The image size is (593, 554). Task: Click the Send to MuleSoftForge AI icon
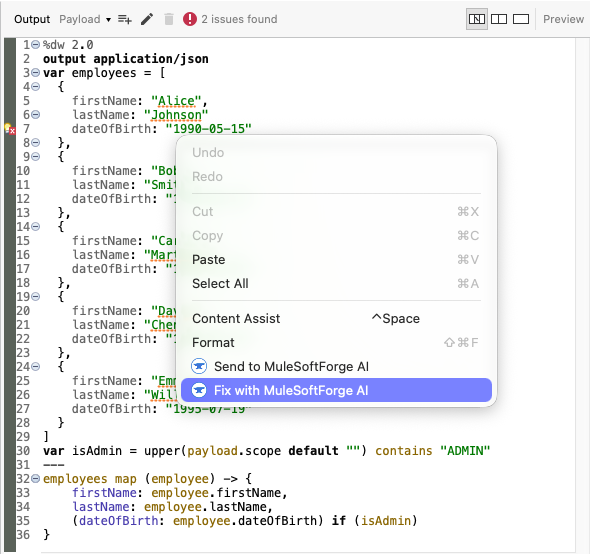(199, 366)
